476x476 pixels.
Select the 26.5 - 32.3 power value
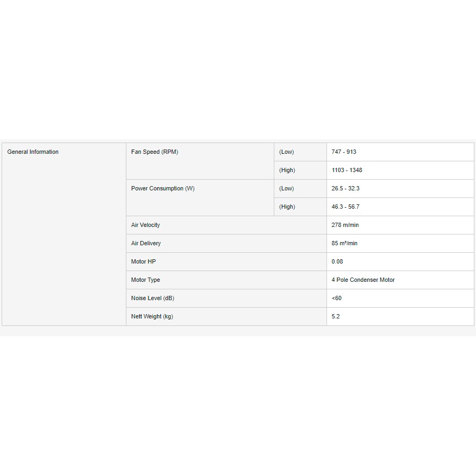[345, 189]
